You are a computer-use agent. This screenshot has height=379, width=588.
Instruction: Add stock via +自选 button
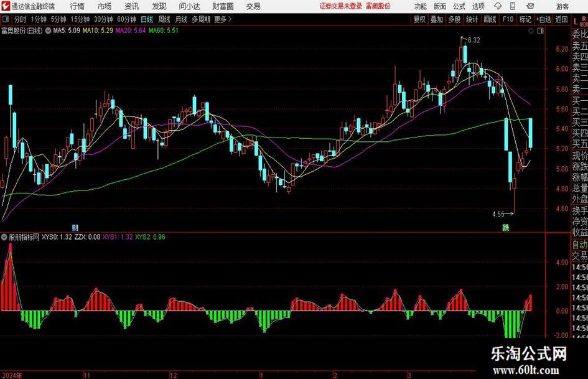click(x=543, y=19)
